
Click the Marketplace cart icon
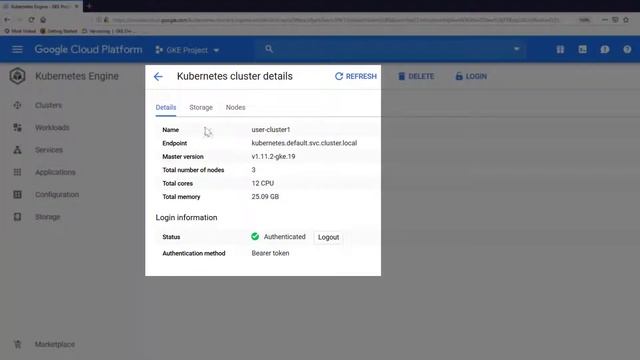[17, 344]
